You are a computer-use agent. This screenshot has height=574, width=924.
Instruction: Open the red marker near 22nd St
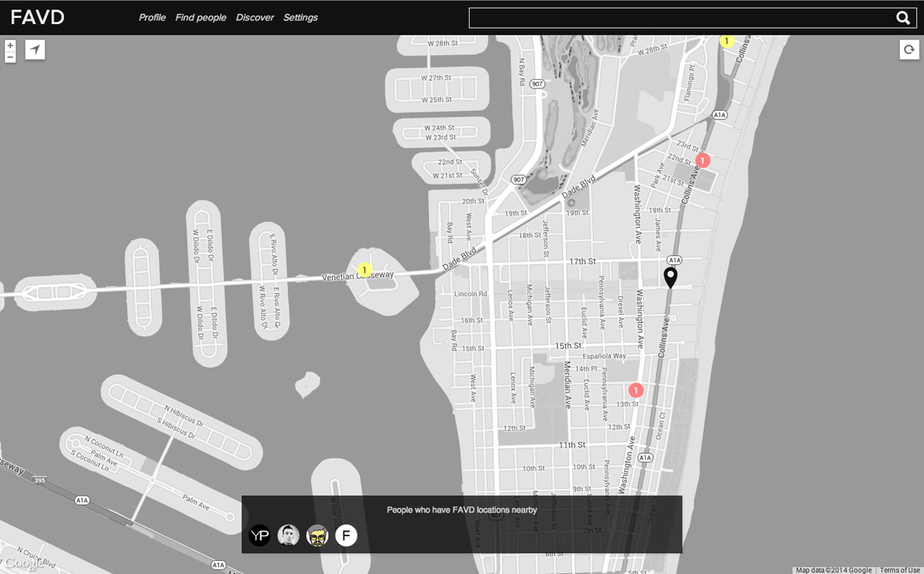coord(702,160)
